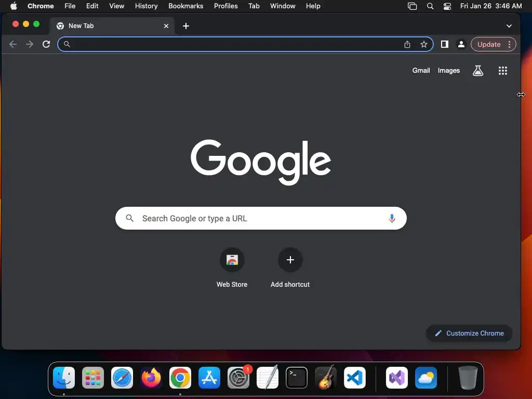Launch GarageBand from the Dock
Viewport: 532px width, 399px height.
[x=326, y=378]
